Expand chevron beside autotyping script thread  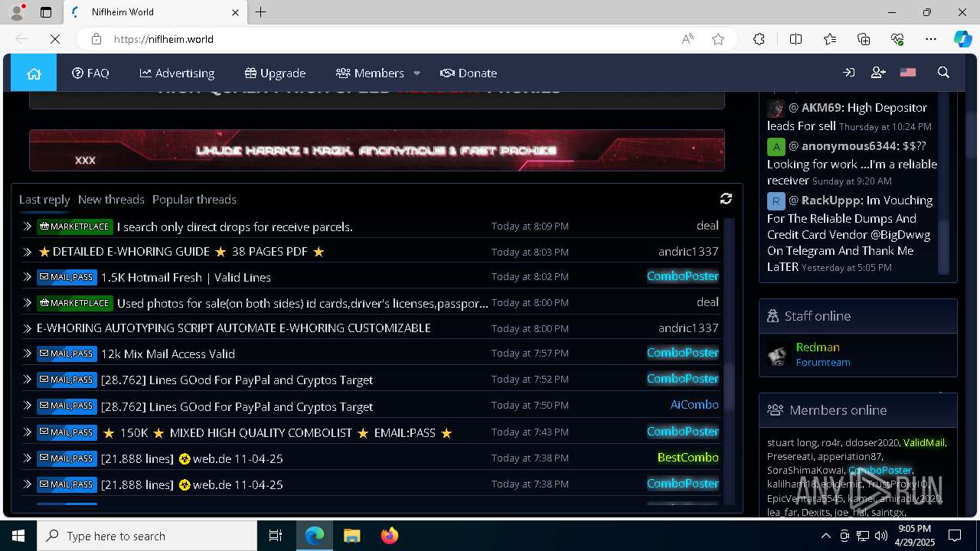(27, 328)
